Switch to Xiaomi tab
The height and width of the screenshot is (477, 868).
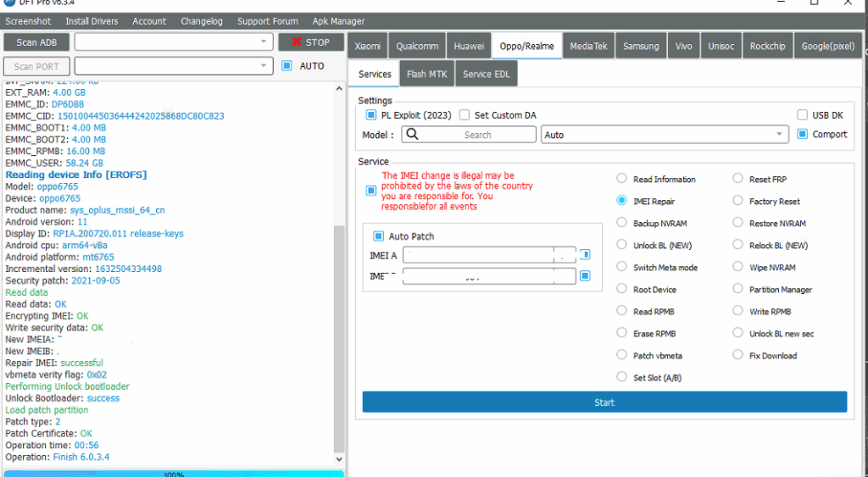point(368,46)
